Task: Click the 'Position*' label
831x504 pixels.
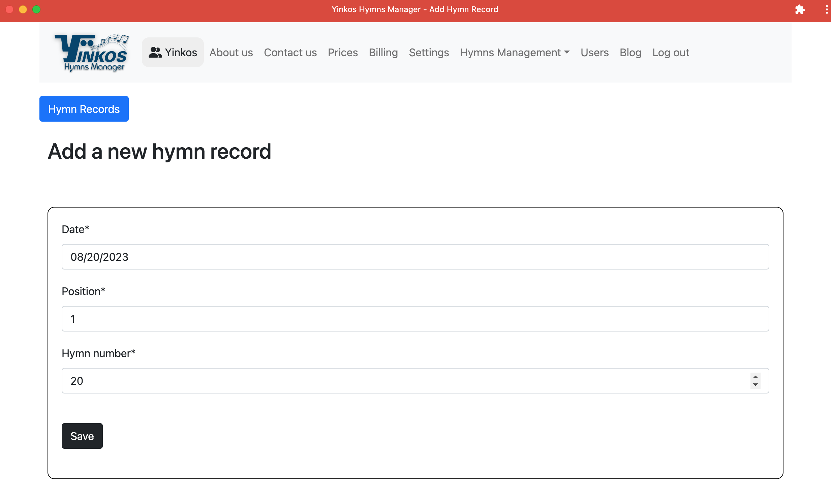Action: [x=83, y=291]
